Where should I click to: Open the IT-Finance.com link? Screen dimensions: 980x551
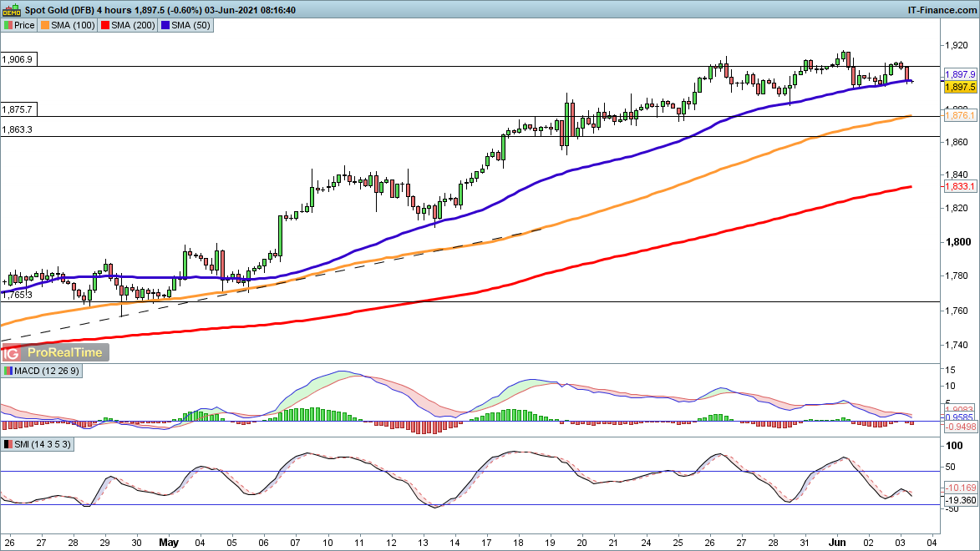(x=942, y=9)
